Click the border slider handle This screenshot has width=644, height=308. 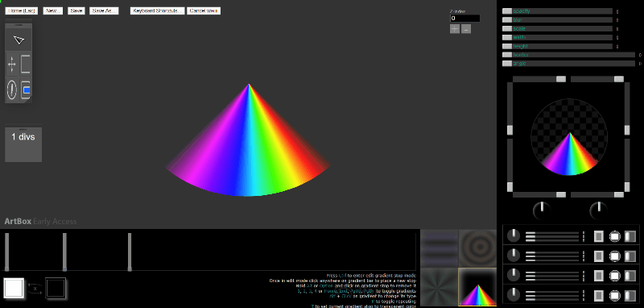[x=507, y=55]
